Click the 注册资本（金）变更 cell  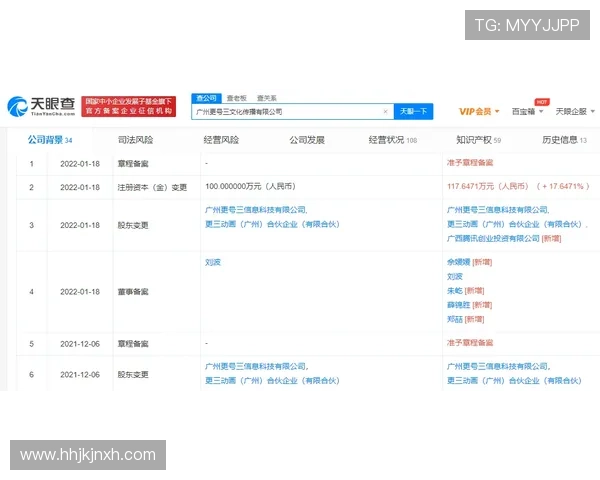coord(152,187)
